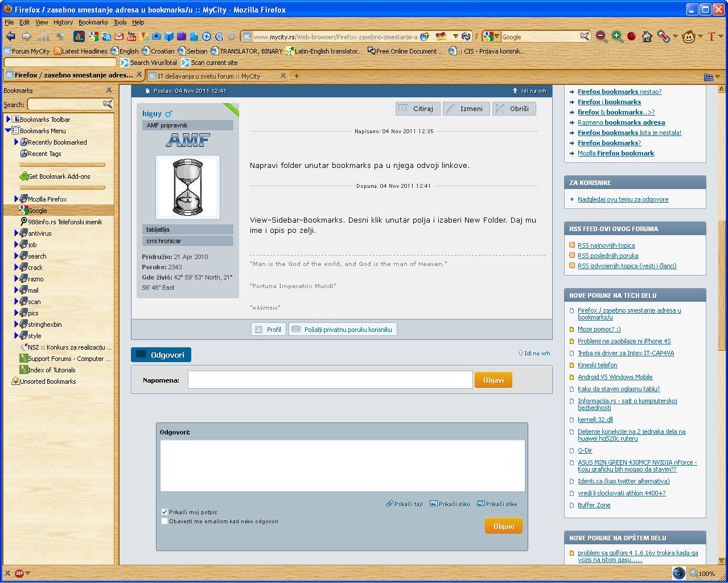
Task: Select Google bookmark in sidebar
Action: pos(58,210)
